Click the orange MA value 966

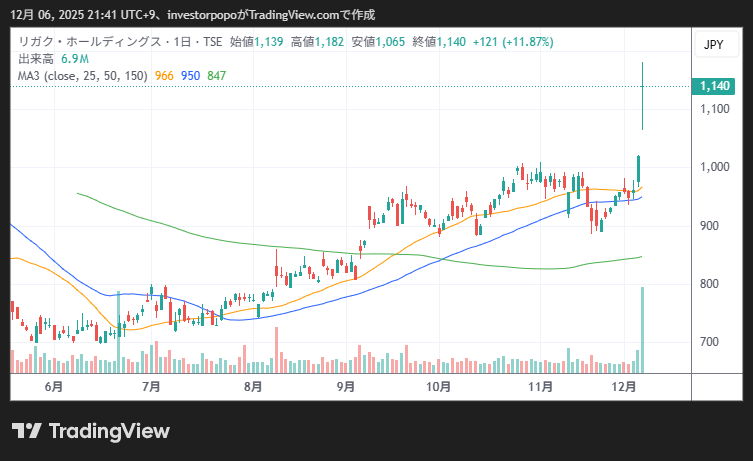(x=165, y=75)
